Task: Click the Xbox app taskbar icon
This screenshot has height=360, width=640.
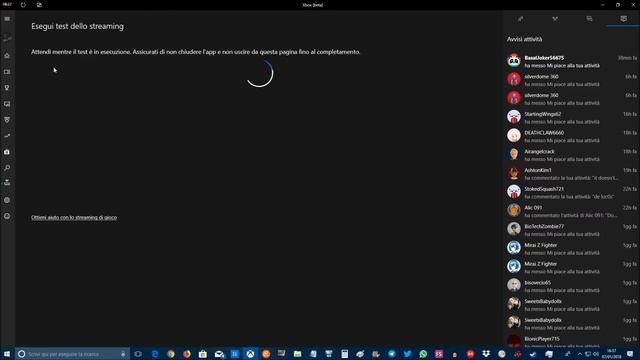Action: [x=250, y=354]
